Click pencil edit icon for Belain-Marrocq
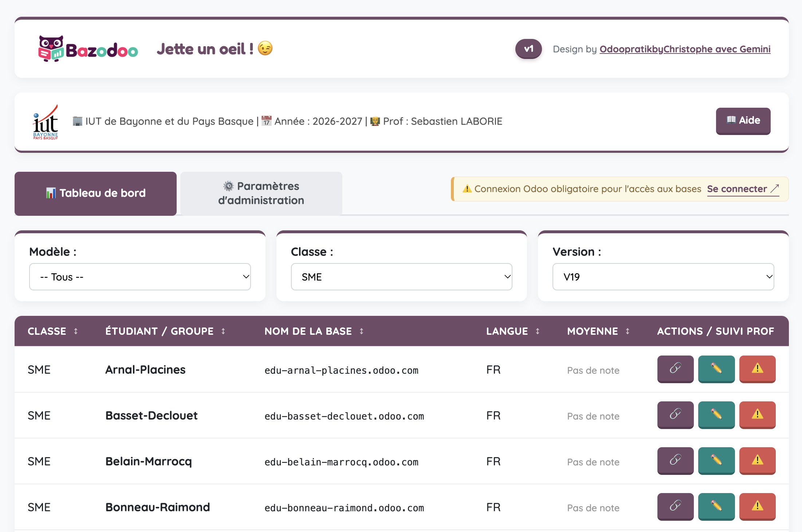Screen dimensions: 802x532 pos(716,460)
